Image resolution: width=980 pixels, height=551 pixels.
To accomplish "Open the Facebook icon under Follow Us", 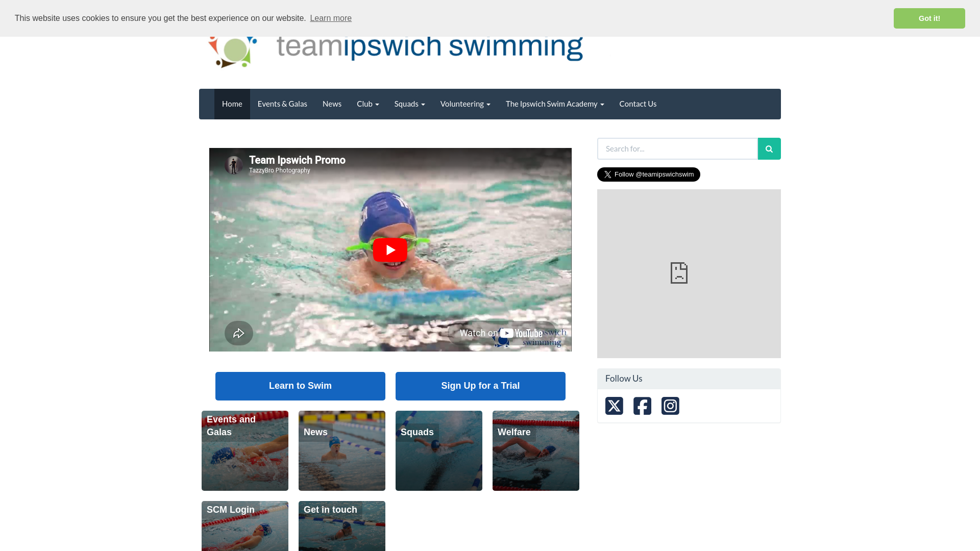I will (642, 406).
